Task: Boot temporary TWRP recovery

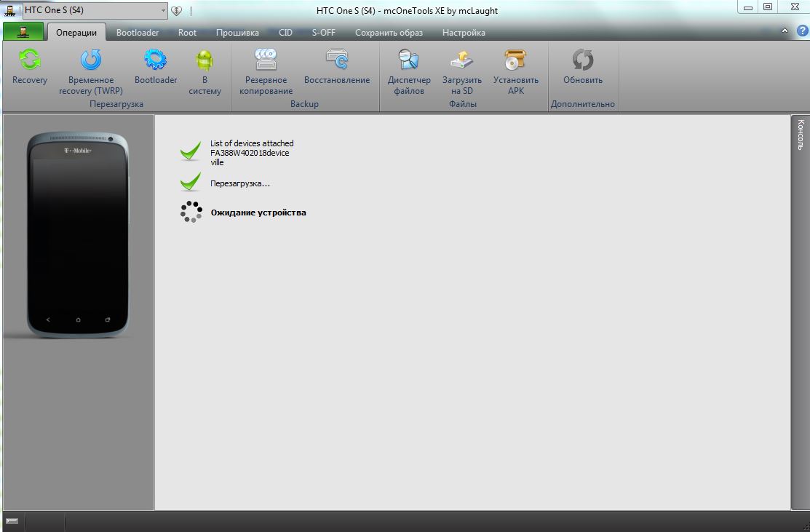Action: (x=90, y=71)
